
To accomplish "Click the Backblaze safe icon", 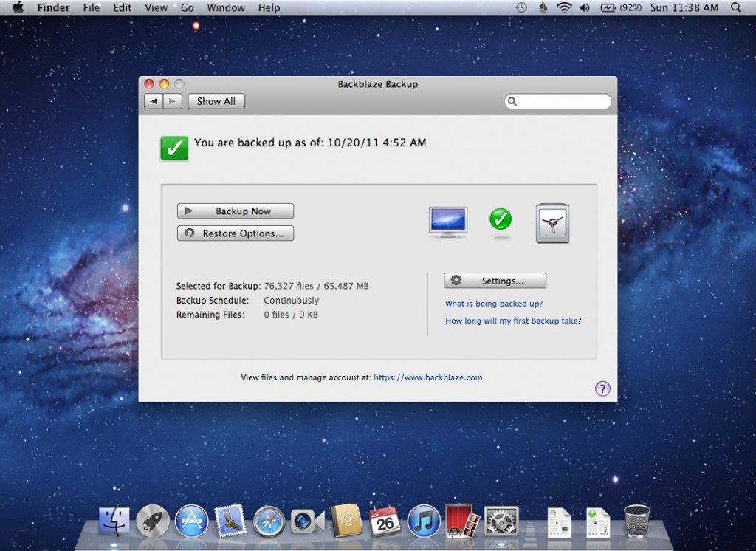I will tap(553, 222).
